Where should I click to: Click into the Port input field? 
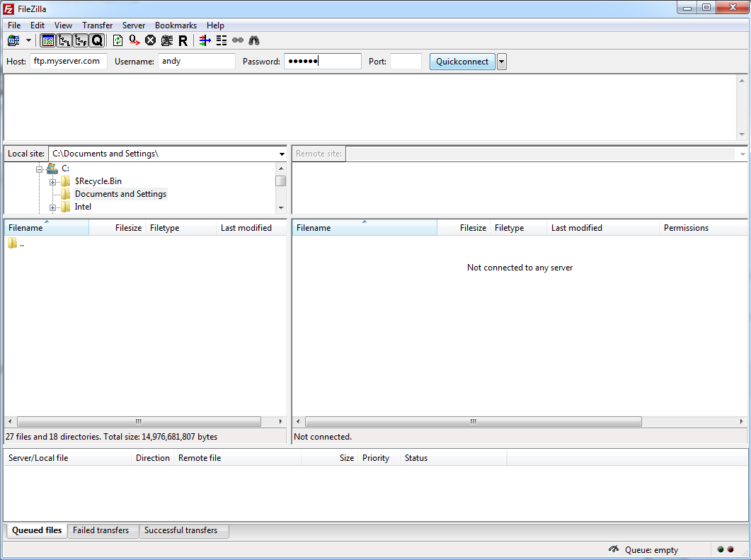point(406,62)
